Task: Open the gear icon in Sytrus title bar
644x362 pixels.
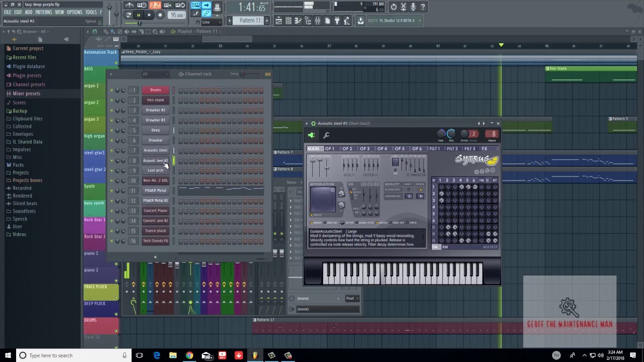Action: [x=313, y=123]
